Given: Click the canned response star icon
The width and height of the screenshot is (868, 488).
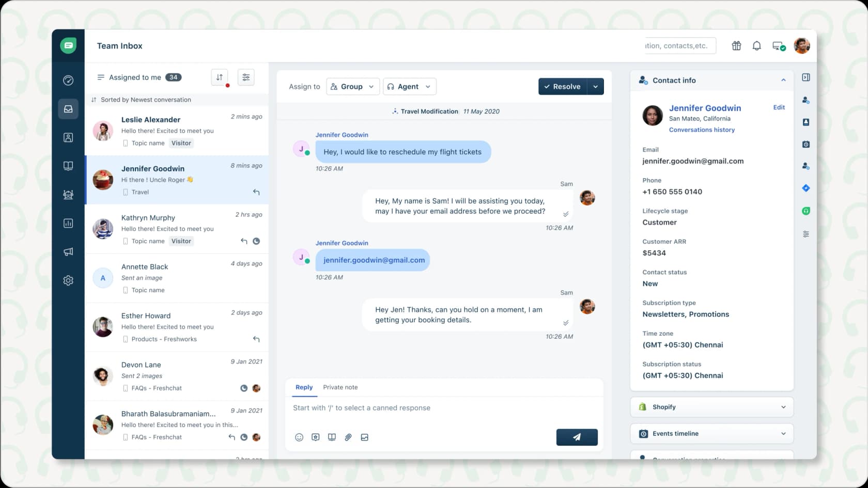Looking at the screenshot, I should pyautogui.click(x=316, y=437).
